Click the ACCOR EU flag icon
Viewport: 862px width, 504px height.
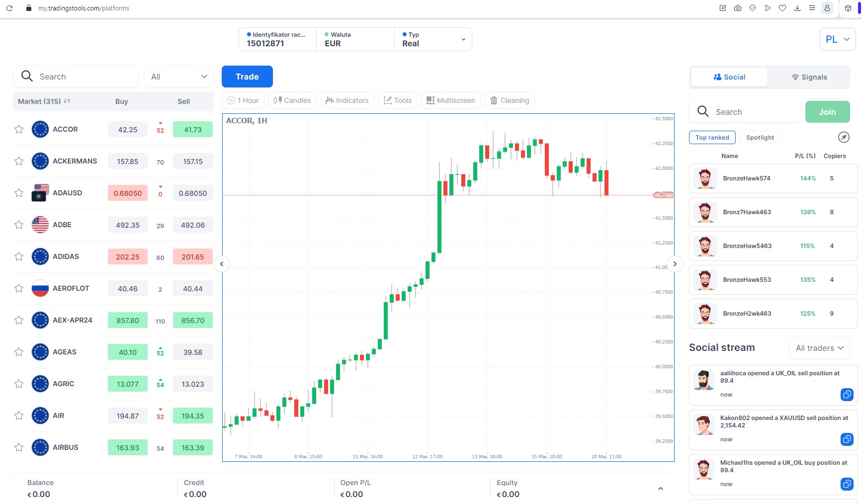[40, 129]
